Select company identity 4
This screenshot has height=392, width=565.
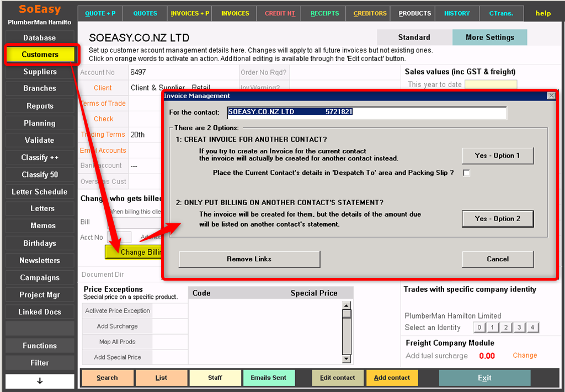pyautogui.click(x=532, y=327)
